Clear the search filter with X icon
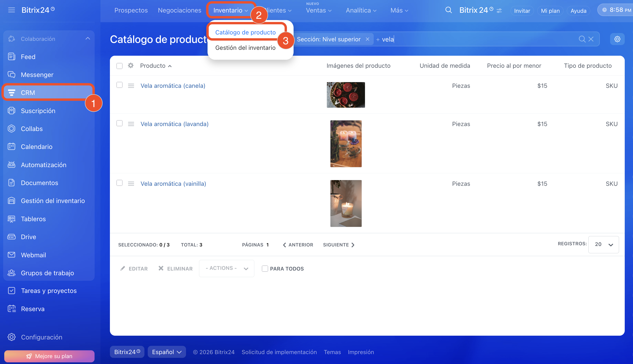 591,39
